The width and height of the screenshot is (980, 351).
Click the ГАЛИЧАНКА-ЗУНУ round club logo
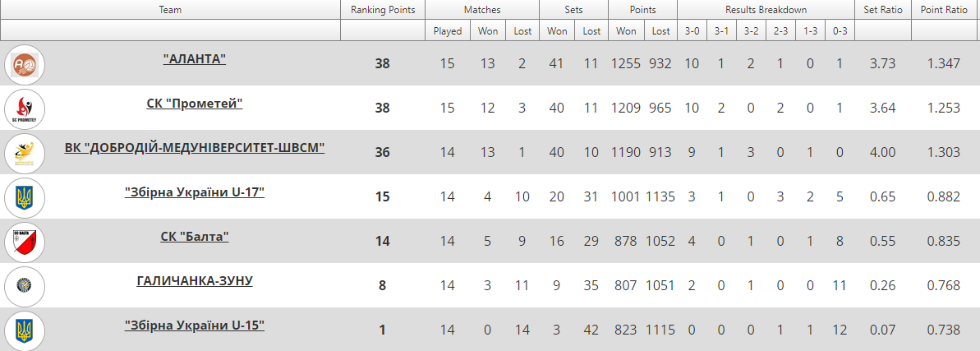25,286
